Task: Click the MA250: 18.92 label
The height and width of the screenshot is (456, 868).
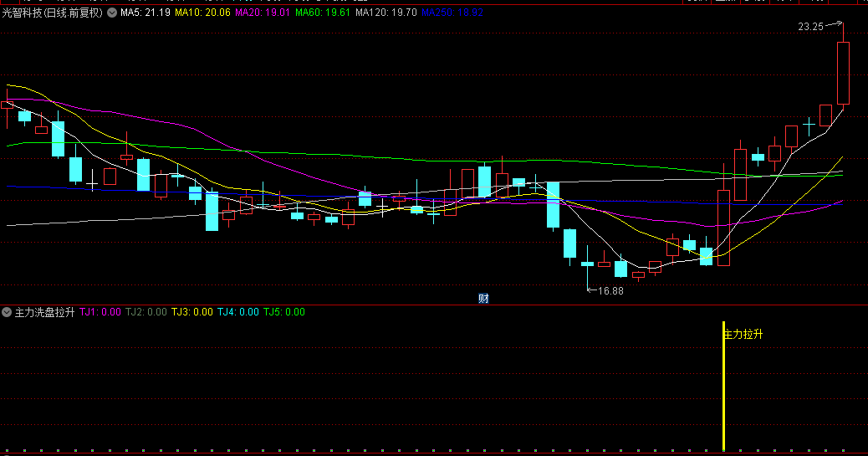Action: click(452, 13)
